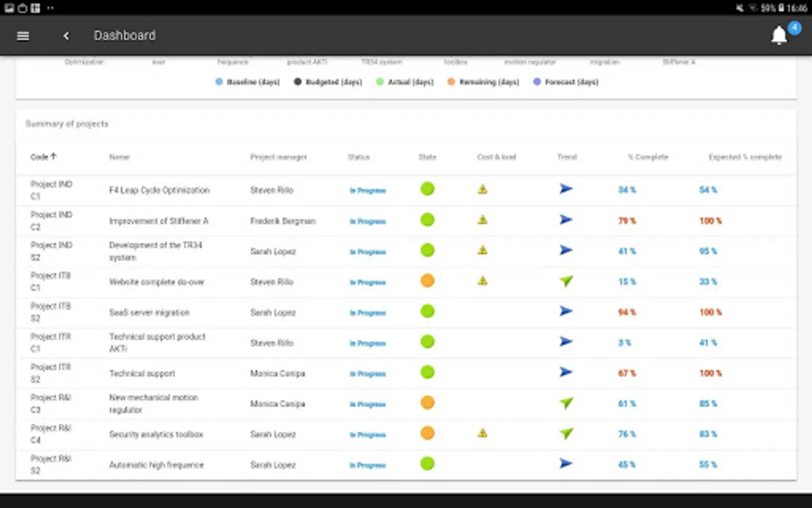
Task: Click the warning icon for F4 Leap Cycle Optimization
Action: point(482,189)
